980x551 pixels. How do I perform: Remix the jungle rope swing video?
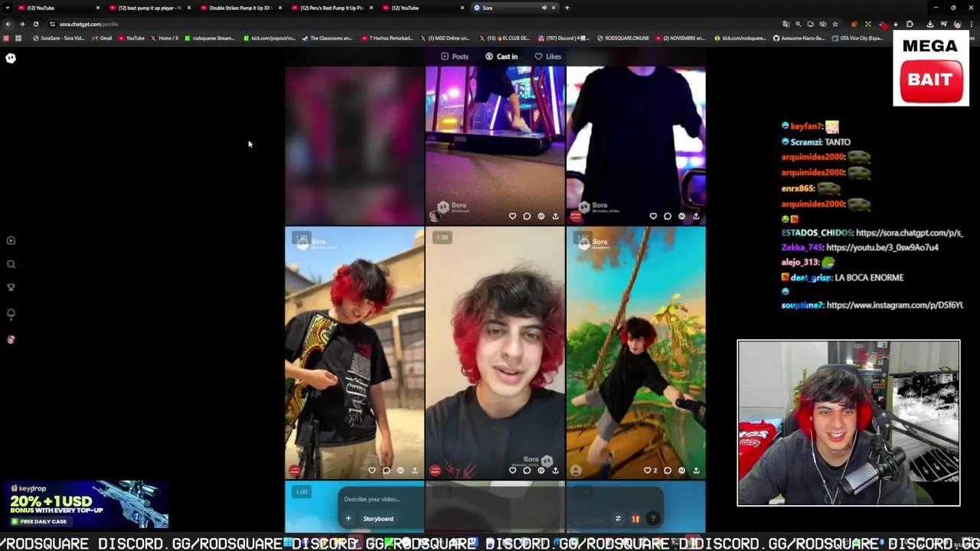[x=681, y=470]
